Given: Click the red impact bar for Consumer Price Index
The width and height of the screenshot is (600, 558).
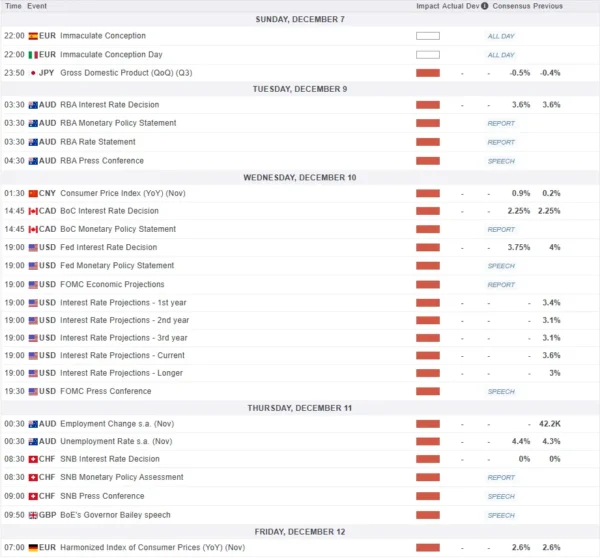Looking at the screenshot, I should (x=428, y=192).
